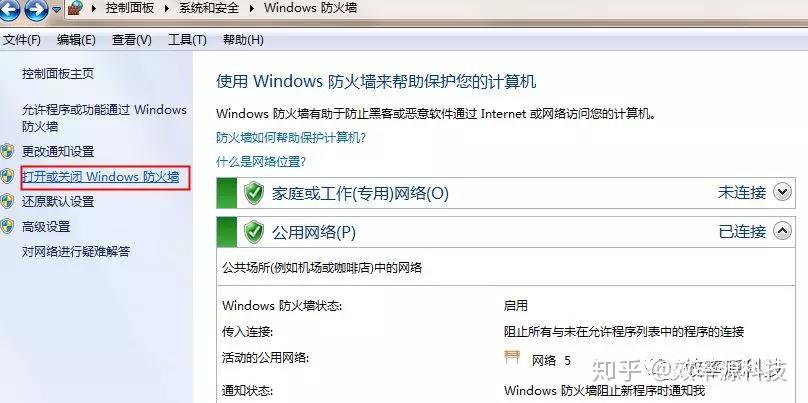Click the Forward navigation arrow button
The image size is (808, 403).
click(36, 9)
